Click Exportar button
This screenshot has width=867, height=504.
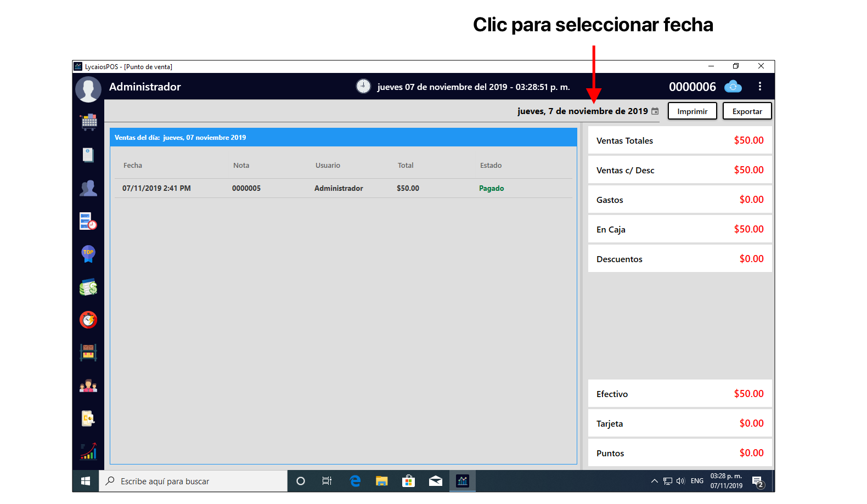click(747, 111)
